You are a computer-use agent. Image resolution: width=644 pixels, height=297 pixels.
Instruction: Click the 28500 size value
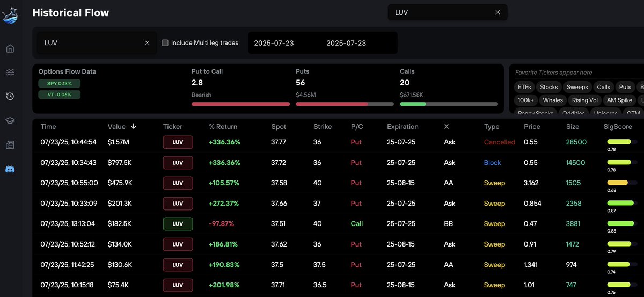pyautogui.click(x=576, y=142)
